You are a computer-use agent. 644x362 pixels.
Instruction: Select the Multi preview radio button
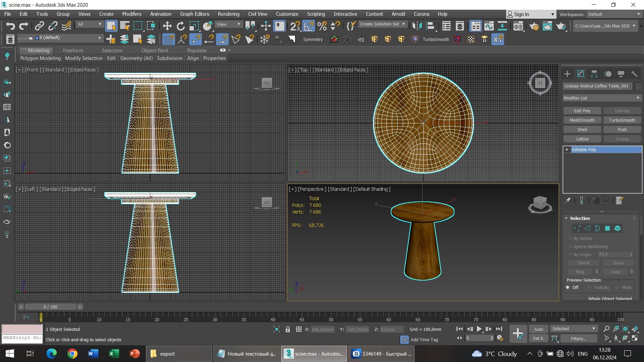(617, 287)
